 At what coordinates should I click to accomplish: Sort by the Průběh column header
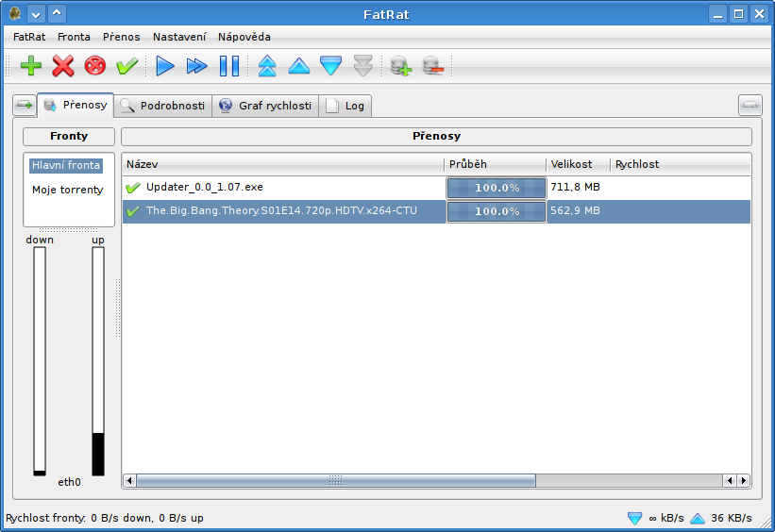[495, 164]
